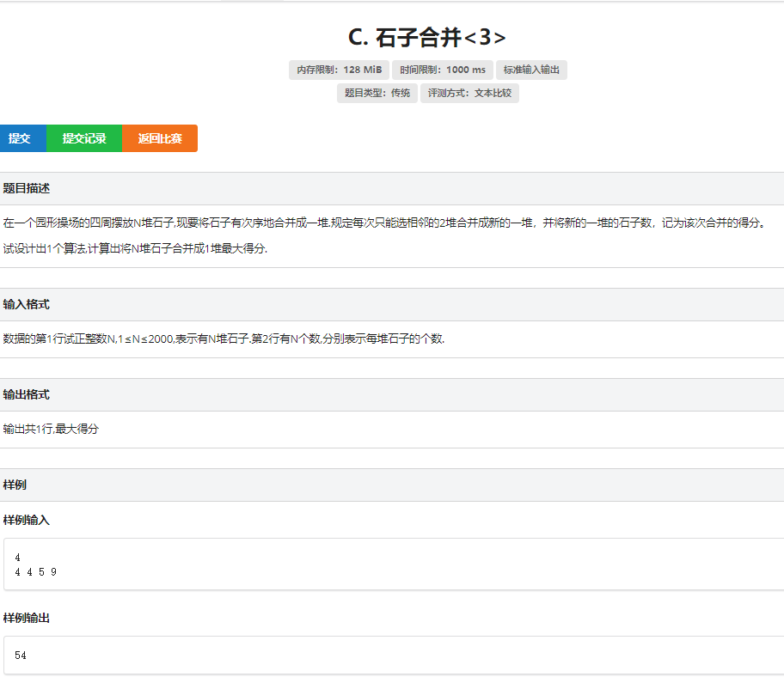
Task: Click the sample output value 54
Action: point(21,655)
